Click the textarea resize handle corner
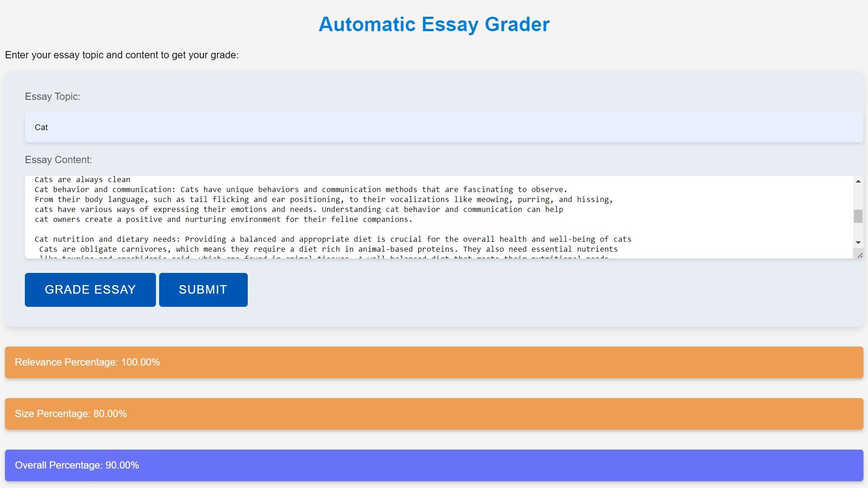This screenshot has width=868, height=488. (x=860, y=256)
